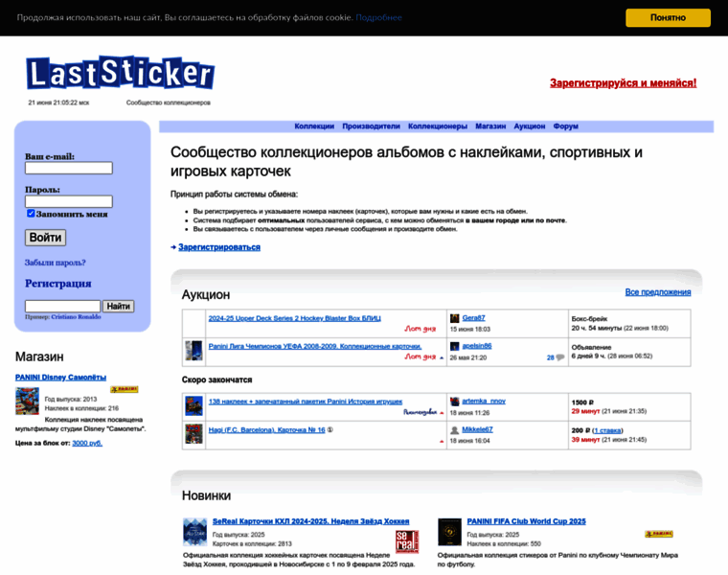Click the Найти search button

[119, 306]
